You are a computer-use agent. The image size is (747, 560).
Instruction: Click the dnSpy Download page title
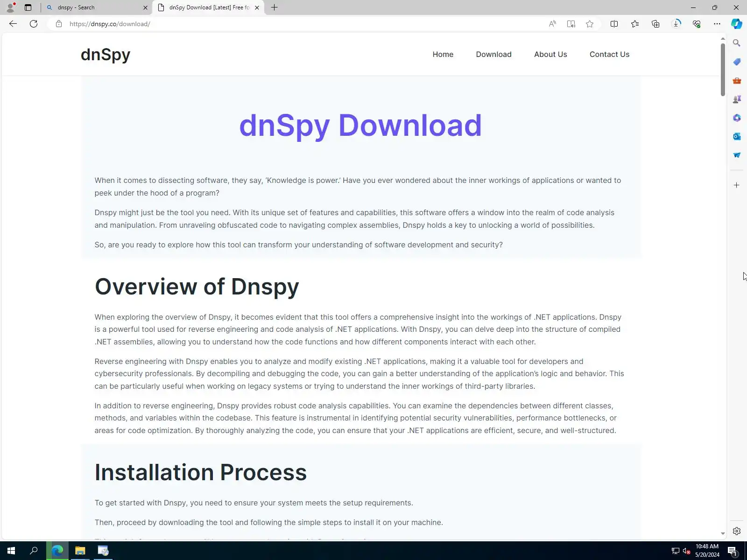(x=360, y=126)
